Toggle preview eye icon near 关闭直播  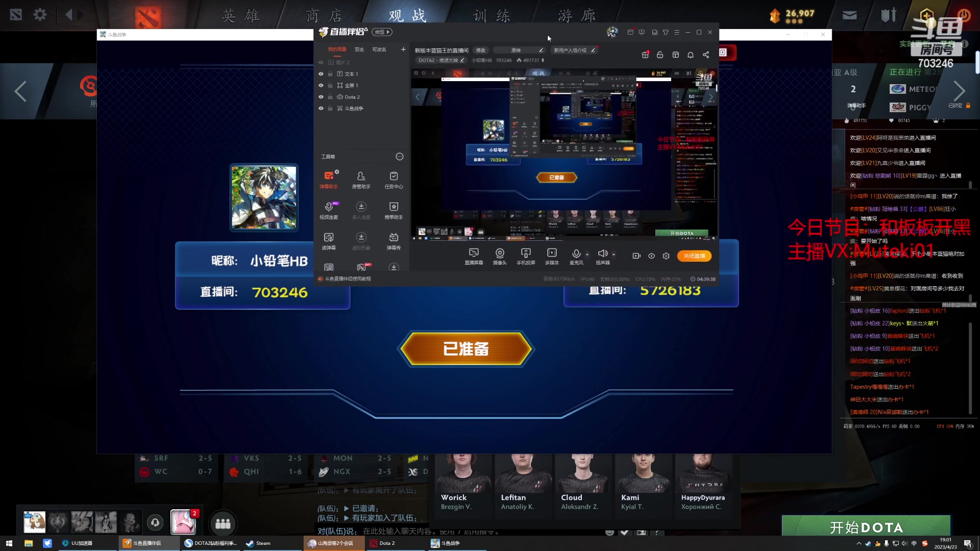[x=651, y=256]
